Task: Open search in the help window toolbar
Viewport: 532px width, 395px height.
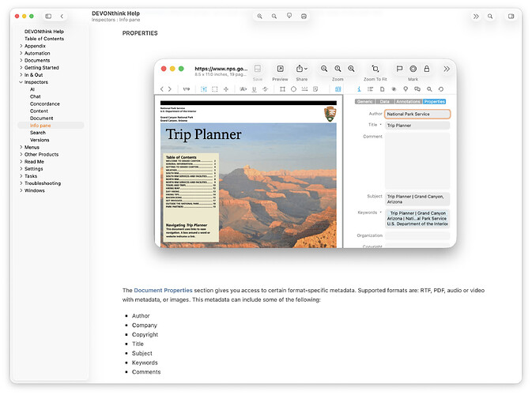Action: tap(490, 16)
